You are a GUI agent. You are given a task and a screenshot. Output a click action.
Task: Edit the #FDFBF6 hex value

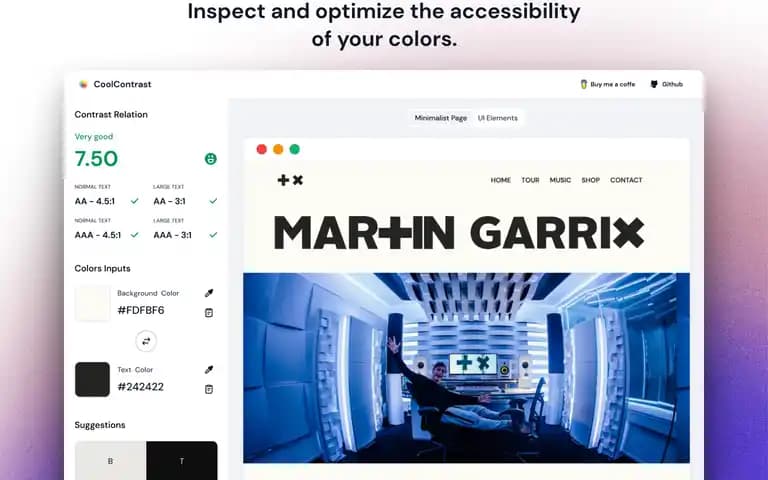click(x=141, y=310)
